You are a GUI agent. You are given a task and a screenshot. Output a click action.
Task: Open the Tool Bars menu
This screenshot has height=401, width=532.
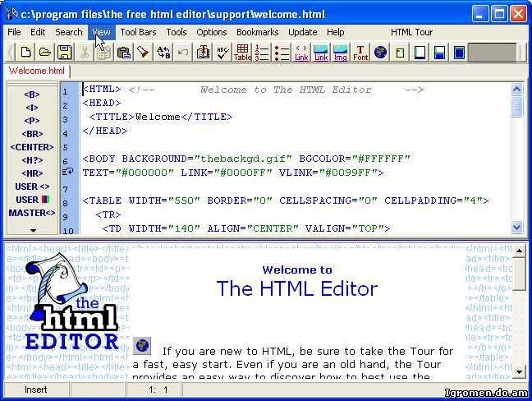click(139, 32)
